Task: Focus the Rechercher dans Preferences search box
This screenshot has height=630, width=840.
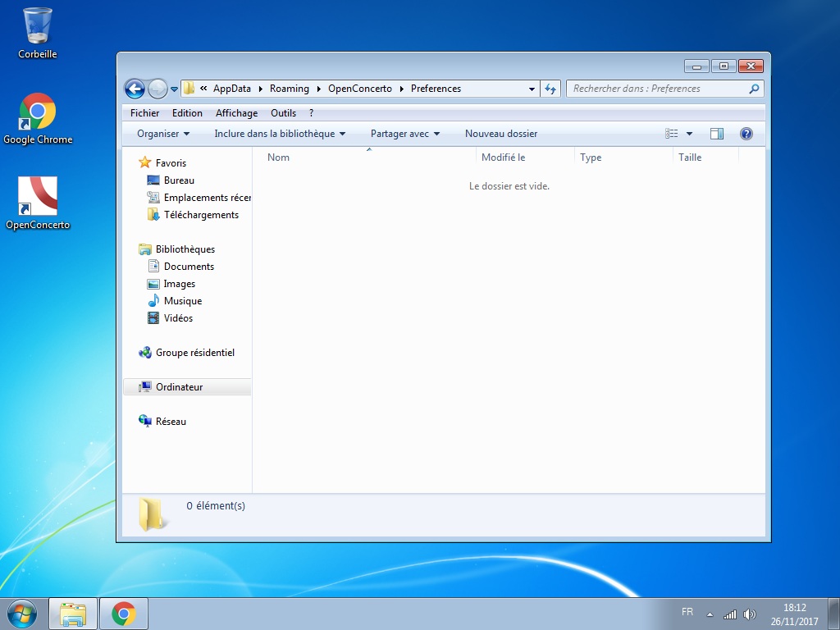Action: click(x=664, y=89)
